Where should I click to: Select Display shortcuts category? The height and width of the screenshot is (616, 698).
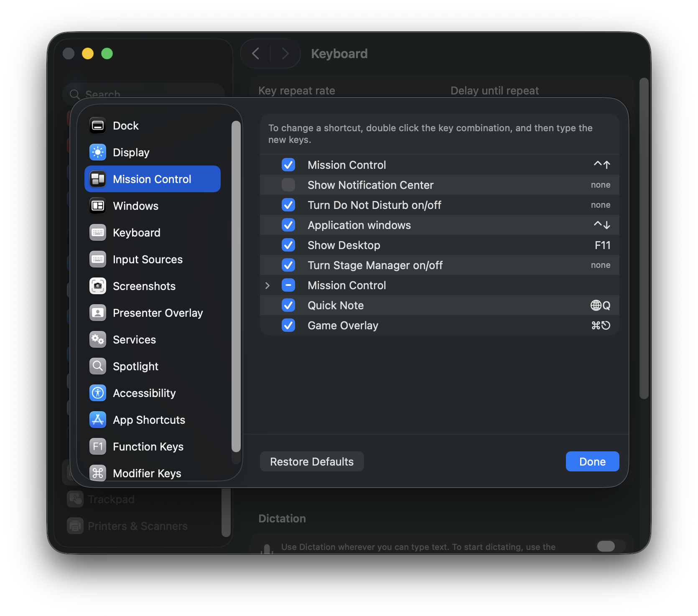(153, 153)
